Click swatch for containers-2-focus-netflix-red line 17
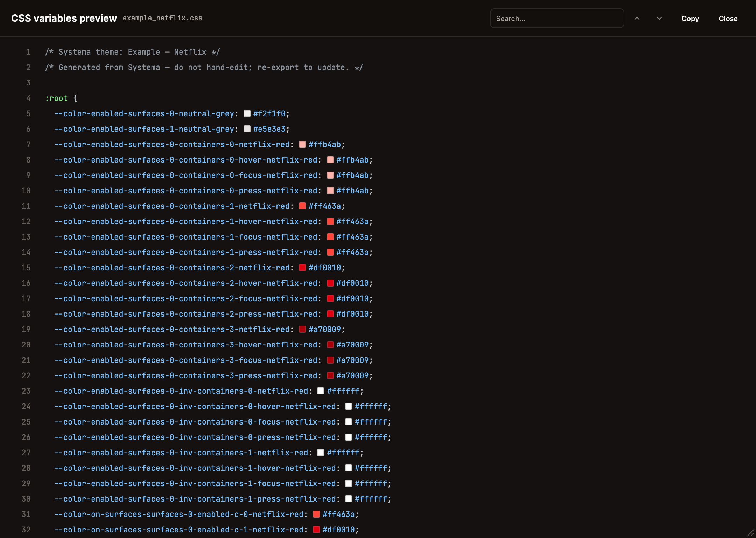The width and height of the screenshot is (756, 538). point(330,298)
